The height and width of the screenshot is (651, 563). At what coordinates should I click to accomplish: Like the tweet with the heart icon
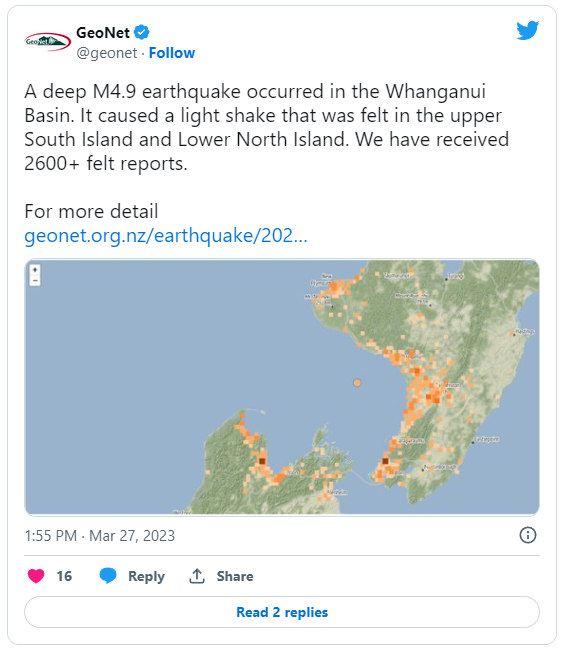coord(36,576)
